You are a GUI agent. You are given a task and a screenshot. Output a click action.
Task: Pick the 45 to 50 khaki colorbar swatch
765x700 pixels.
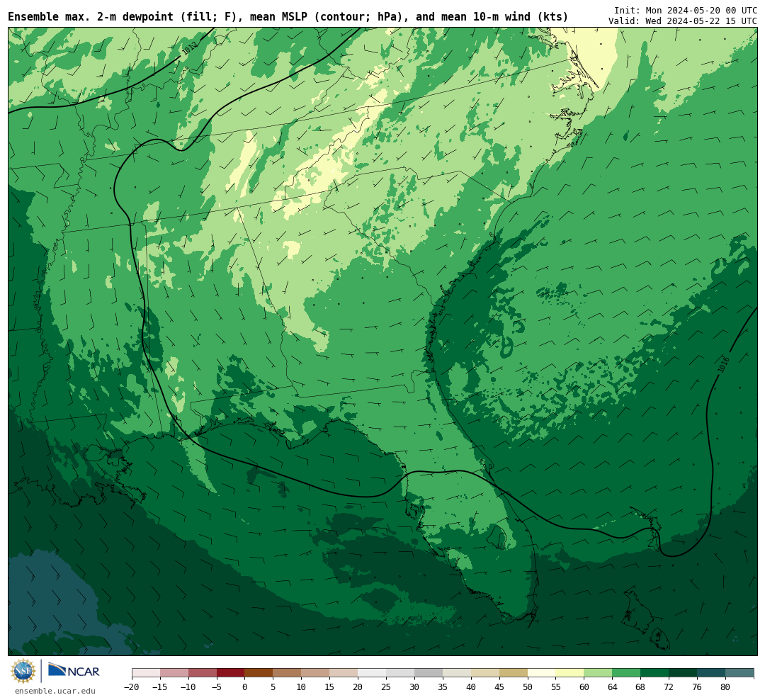click(x=514, y=673)
